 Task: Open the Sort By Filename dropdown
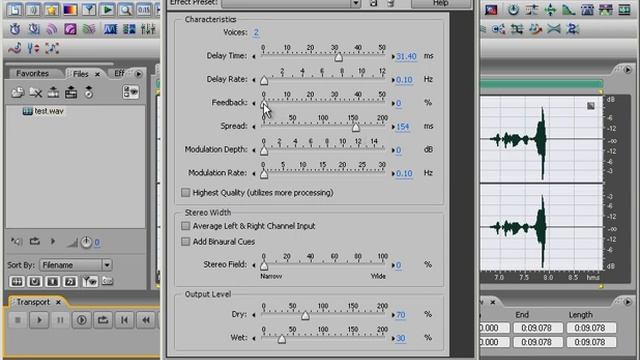76,265
